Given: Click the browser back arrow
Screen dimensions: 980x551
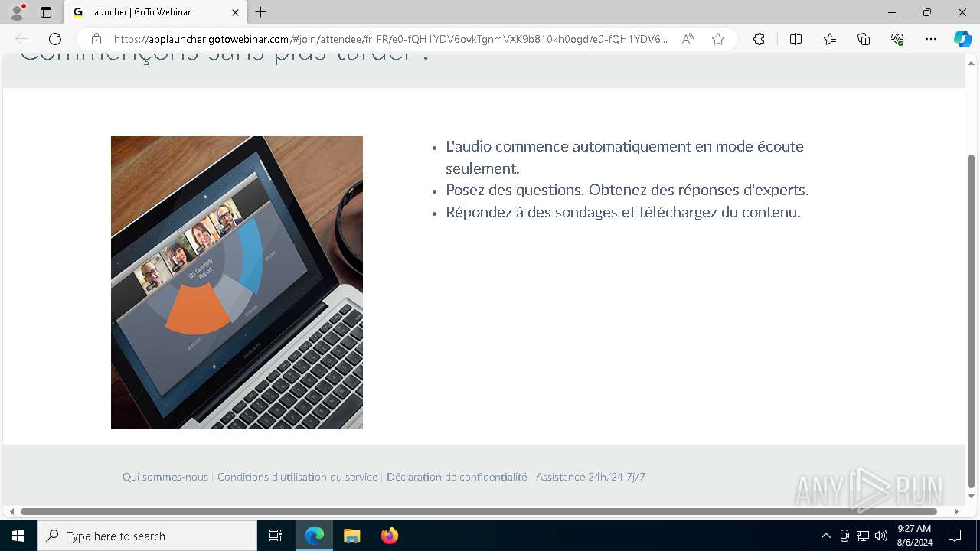Looking at the screenshot, I should tap(21, 39).
